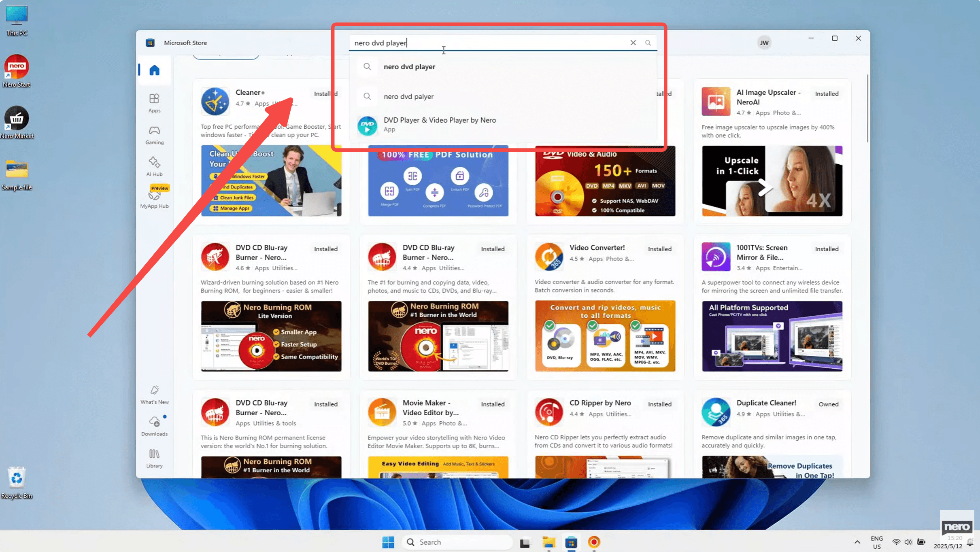
Task: Go to Gaming in the sidebar
Action: [154, 135]
